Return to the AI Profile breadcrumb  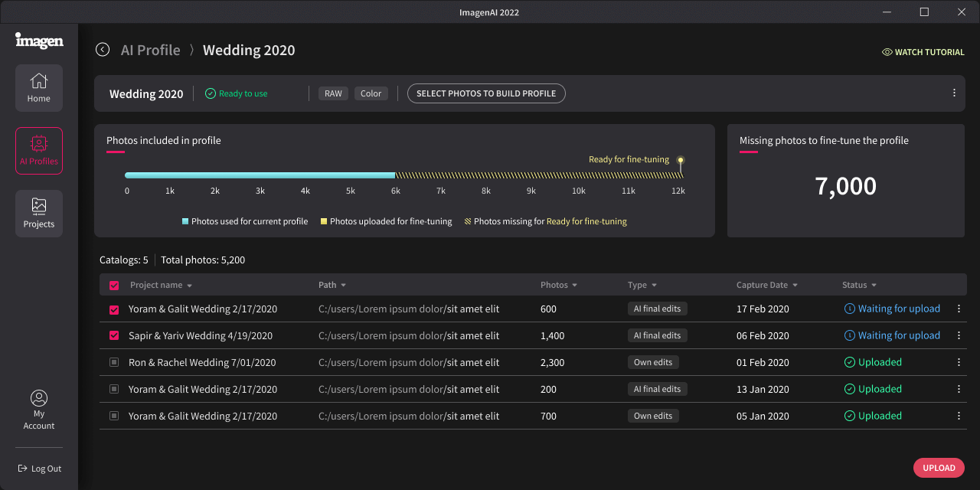(151, 50)
